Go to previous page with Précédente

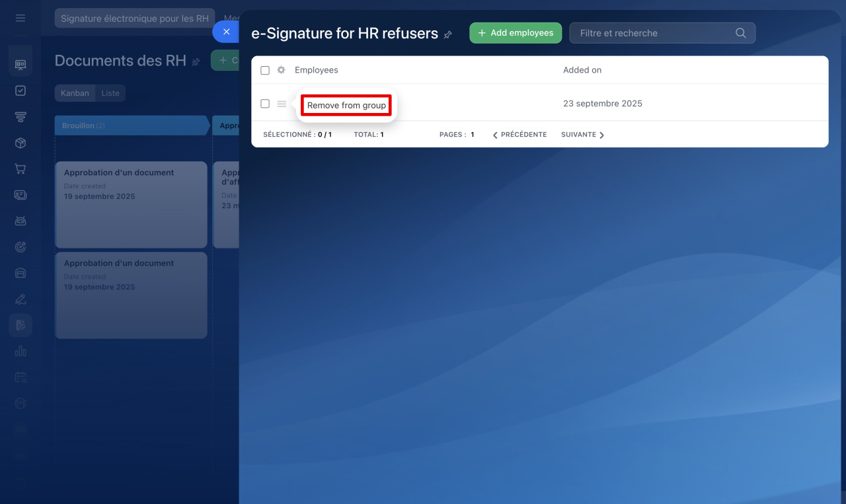click(x=519, y=135)
